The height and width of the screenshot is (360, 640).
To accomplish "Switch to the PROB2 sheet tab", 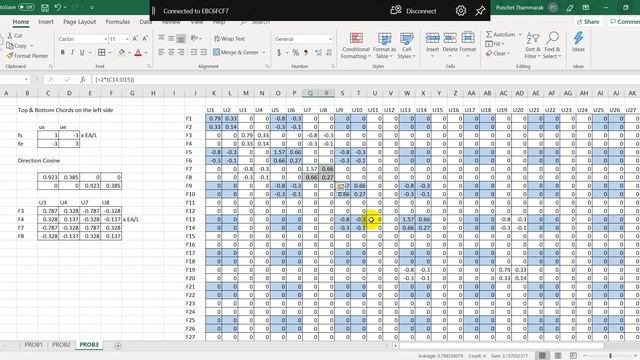I will pos(61,345).
